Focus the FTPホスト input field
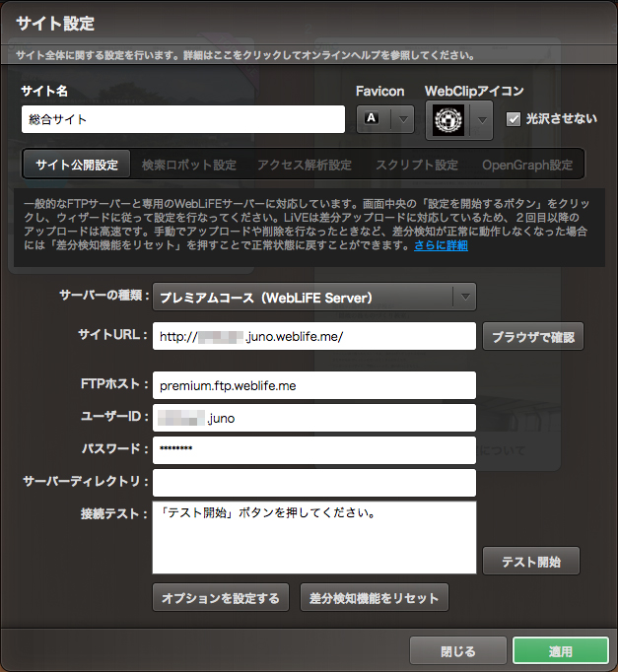Image resolution: width=618 pixels, height=672 pixels. tap(314, 385)
